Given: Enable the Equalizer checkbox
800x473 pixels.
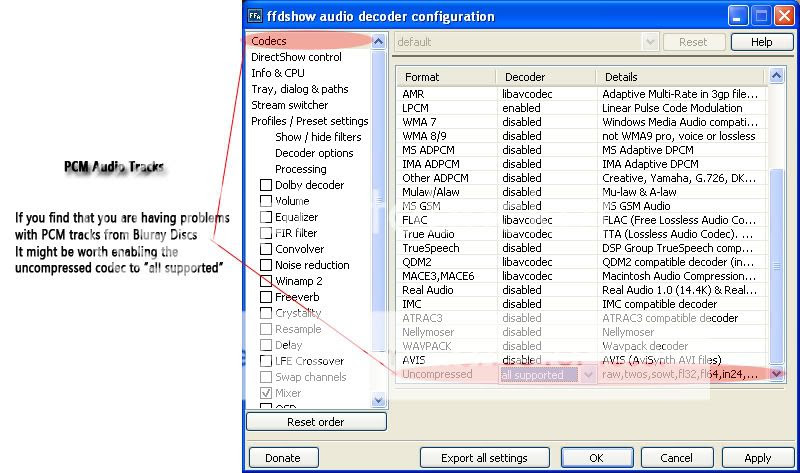Looking at the screenshot, I should (266, 217).
